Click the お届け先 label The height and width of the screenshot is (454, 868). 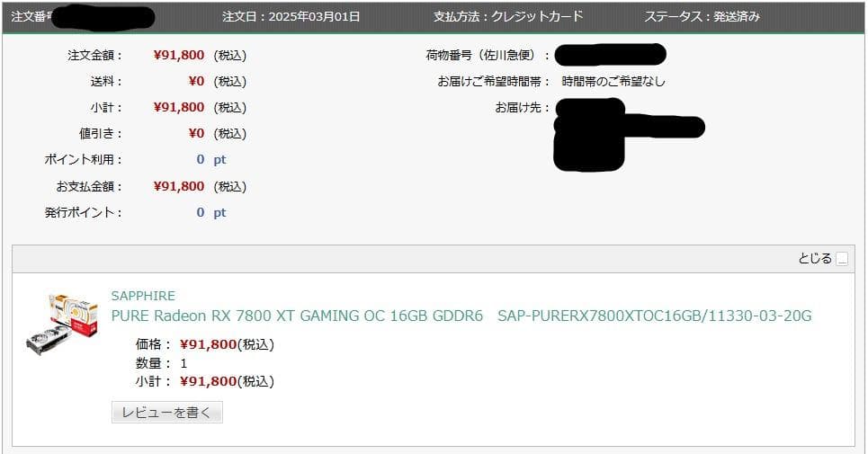click(523, 107)
